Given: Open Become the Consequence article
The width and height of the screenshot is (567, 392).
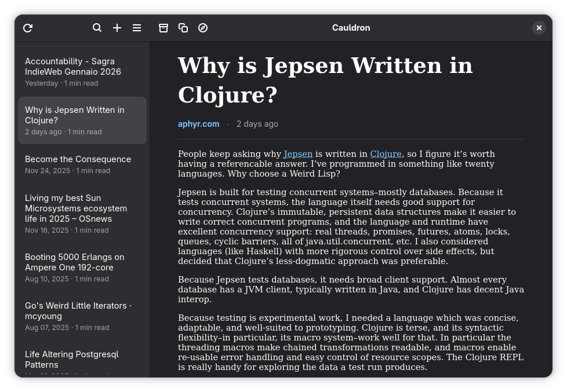Looking at the screenshot, I should (82, 164).
